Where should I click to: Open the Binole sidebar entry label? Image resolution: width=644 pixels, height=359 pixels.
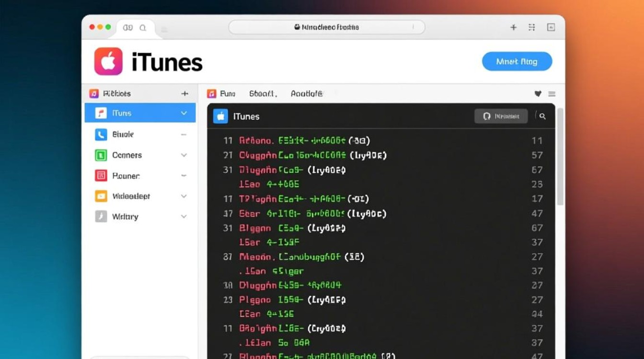click(x=123, y=135)
